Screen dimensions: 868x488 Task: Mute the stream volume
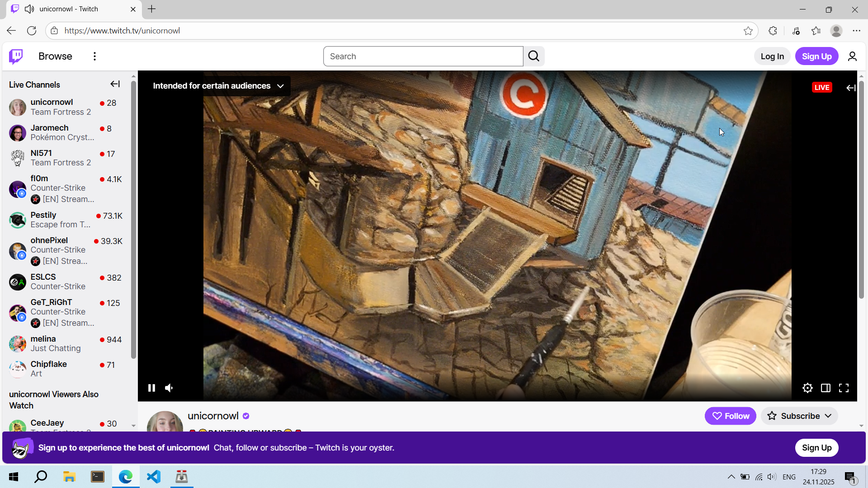[169, 388]
